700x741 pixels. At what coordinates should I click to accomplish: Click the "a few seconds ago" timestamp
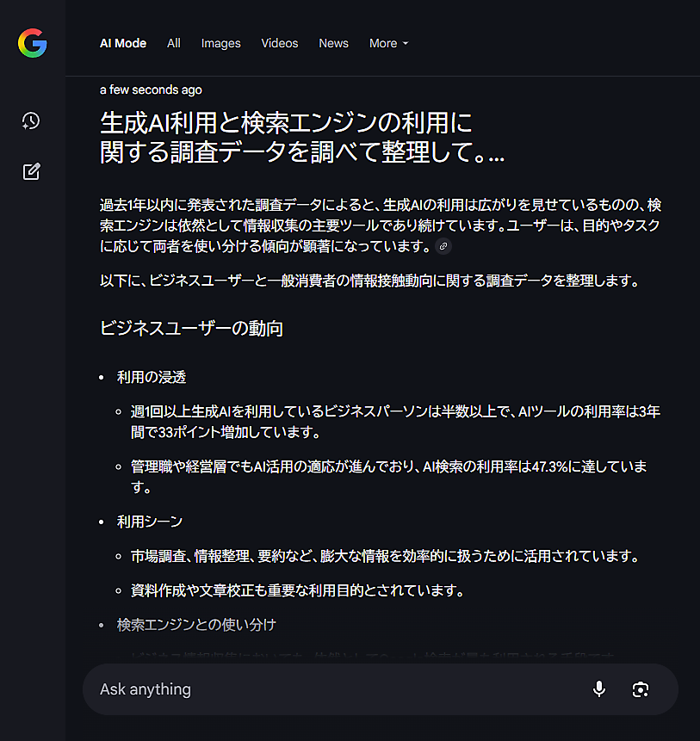pyautogui.click(x=151, y=90)
